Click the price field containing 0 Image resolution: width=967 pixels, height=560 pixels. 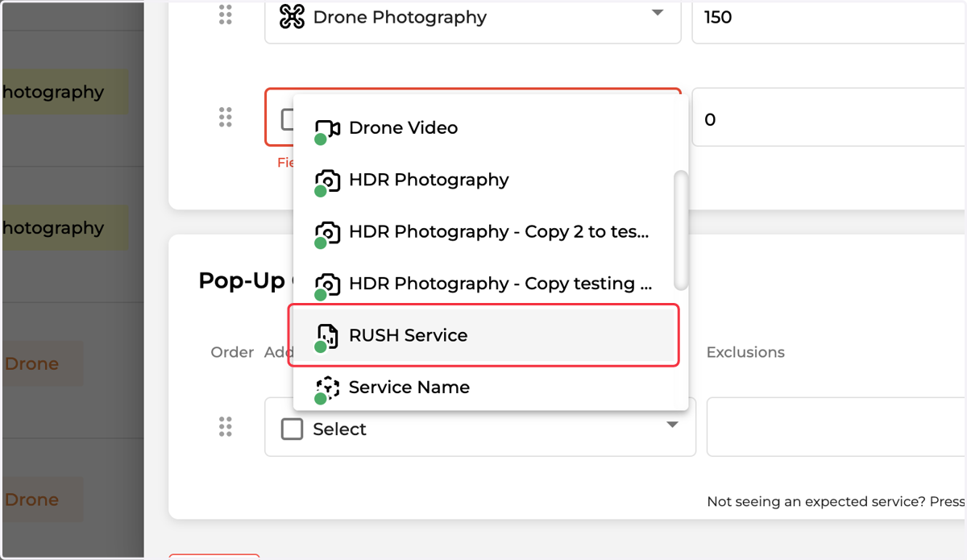829,117
